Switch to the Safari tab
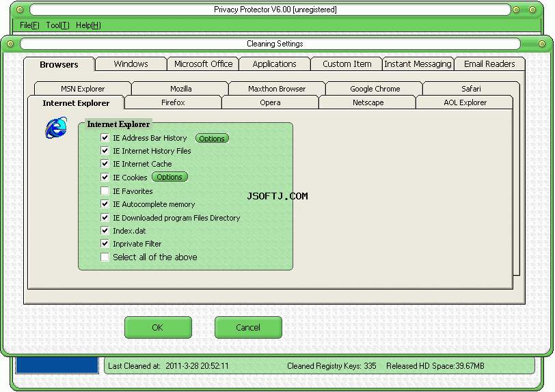The height and width of the screenshot is (392, 555). [471, 89]
